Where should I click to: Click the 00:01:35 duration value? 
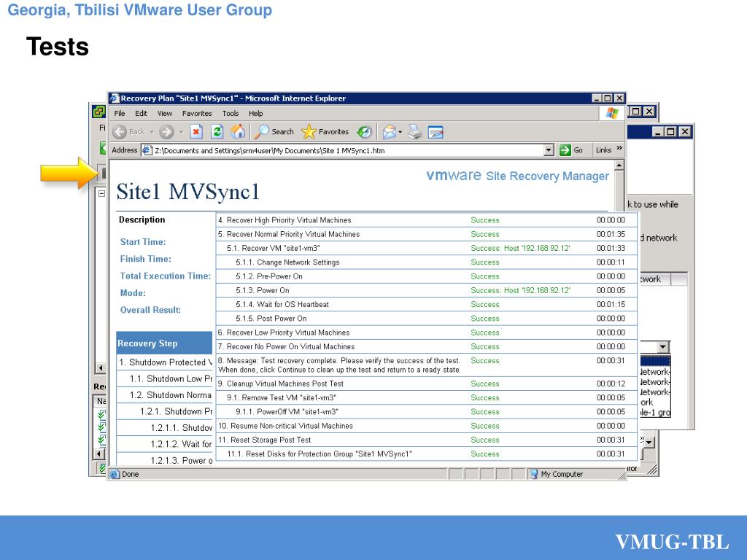tap(611, 234)
